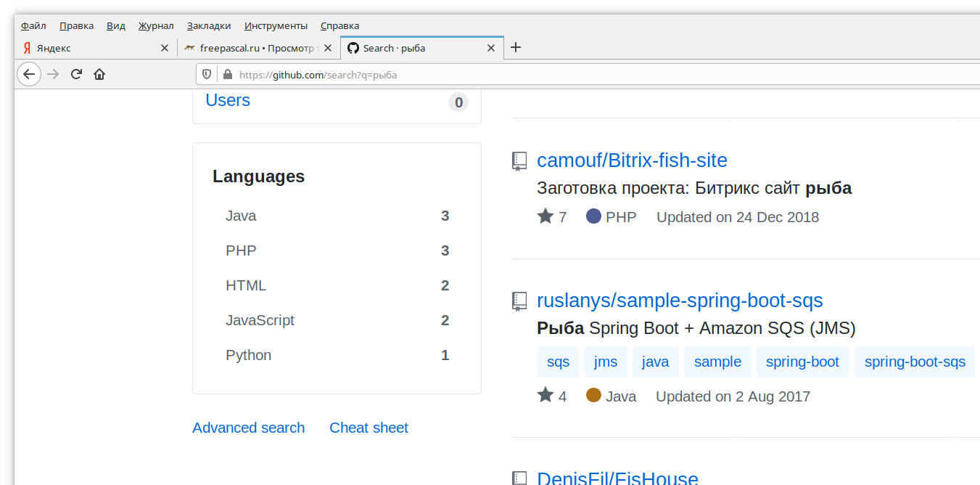Open the camouf/Bitrix-fish-site repository link

[632, 160]
